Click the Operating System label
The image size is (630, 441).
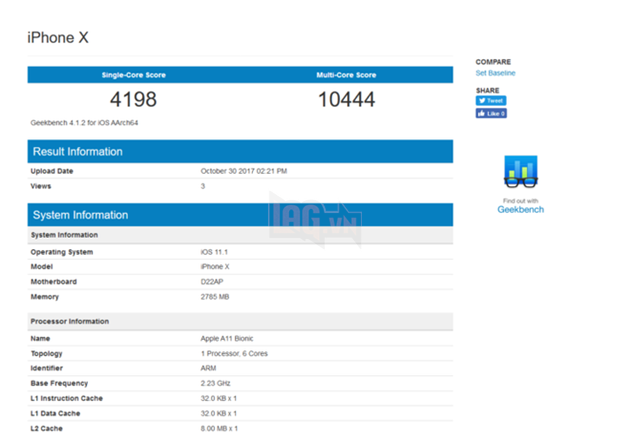click(x=62, y=252)
